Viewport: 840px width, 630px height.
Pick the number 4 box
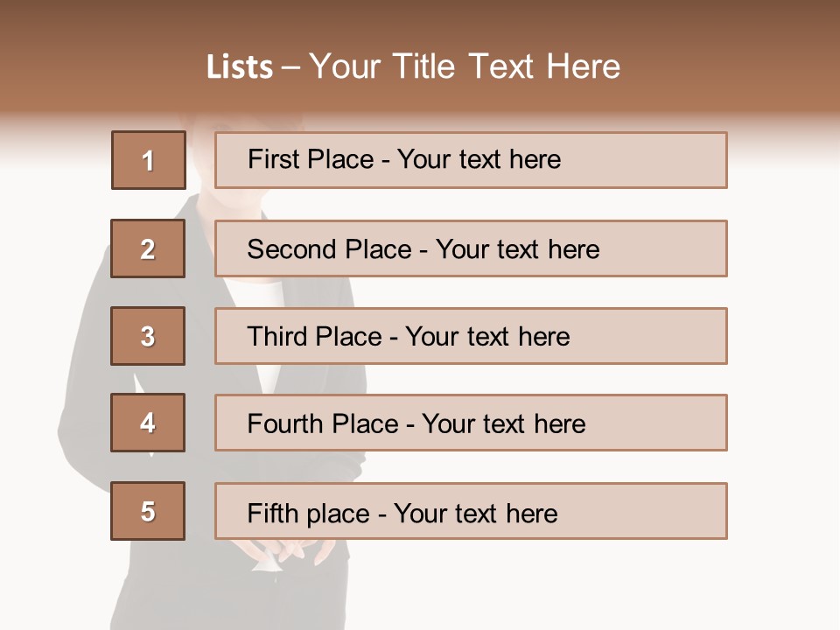coord(148,423)
